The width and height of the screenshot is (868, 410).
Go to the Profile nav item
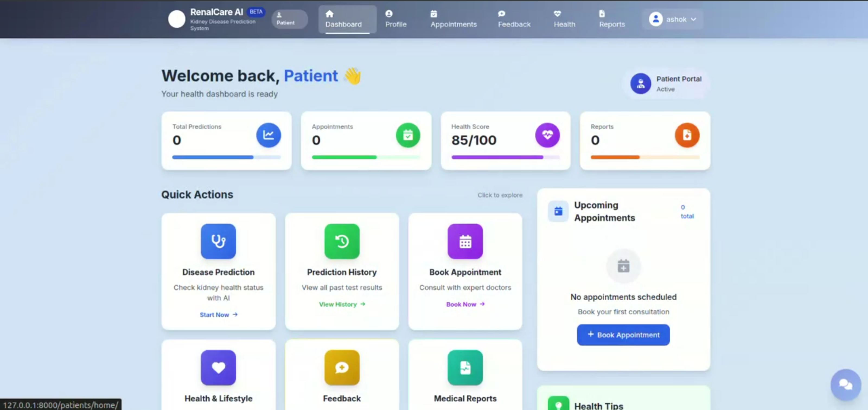pos(396,19)
